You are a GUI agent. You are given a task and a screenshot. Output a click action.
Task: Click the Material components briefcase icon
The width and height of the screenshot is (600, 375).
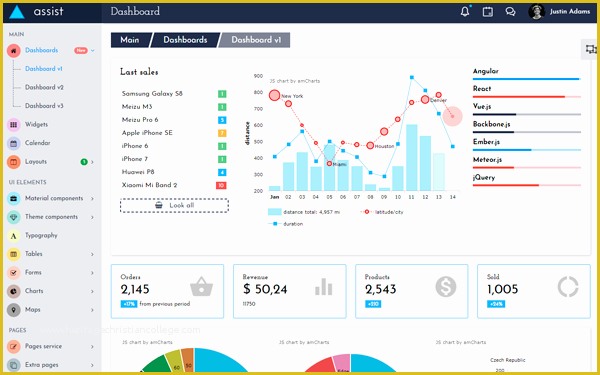13,199
